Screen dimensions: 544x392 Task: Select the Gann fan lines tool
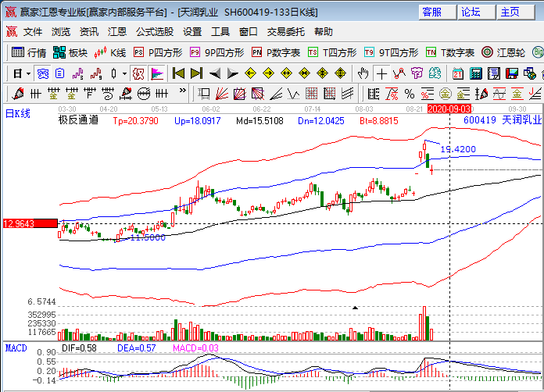tap(222, 94)
